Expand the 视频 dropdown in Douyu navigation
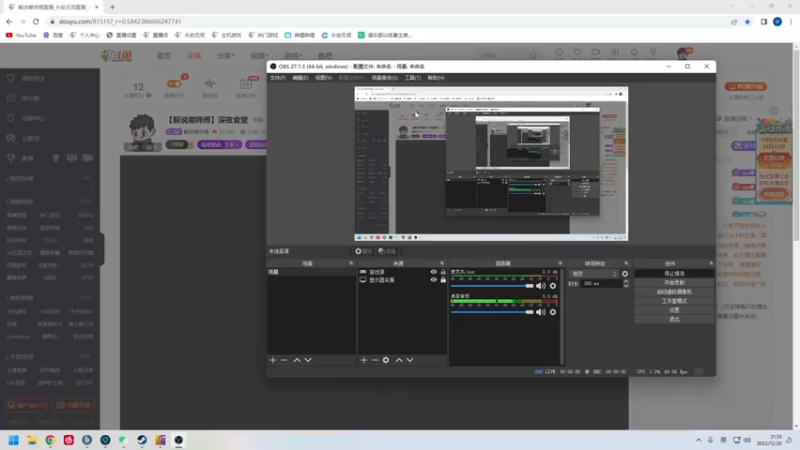Image resolution: width=800 pixels, height=450 pixels. (259, 56)
